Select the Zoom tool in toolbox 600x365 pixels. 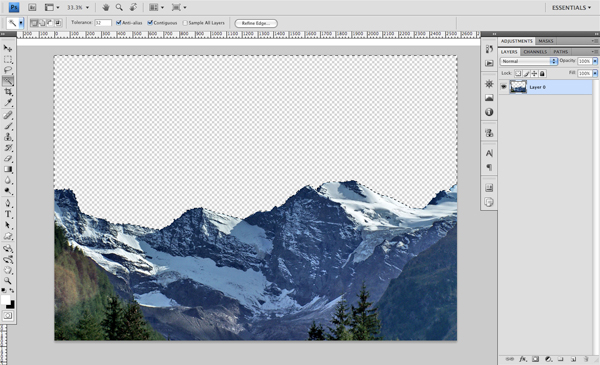point(8,281)
